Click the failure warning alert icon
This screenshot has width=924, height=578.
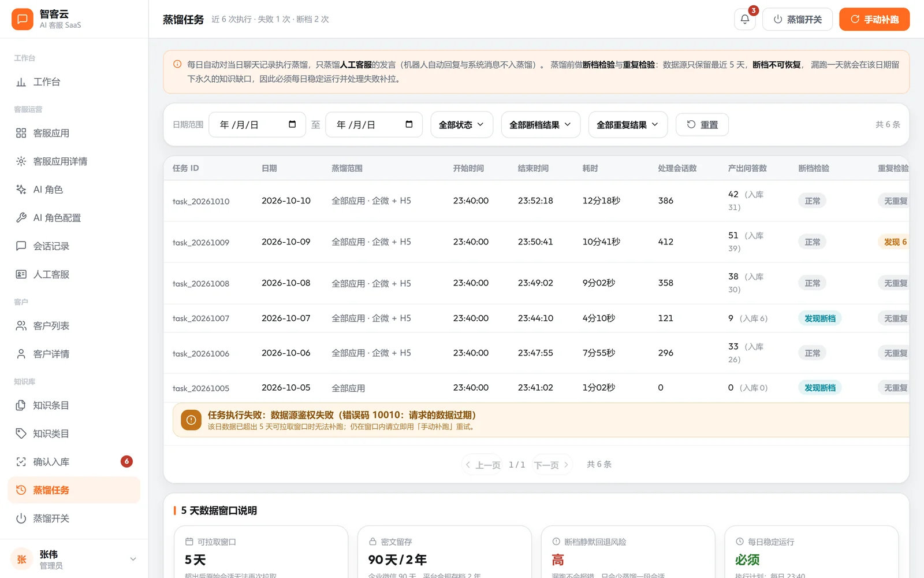coord(191,420)
